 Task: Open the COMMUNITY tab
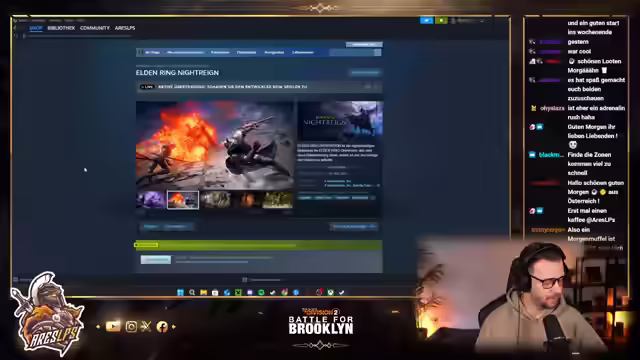tap(95, 28)
